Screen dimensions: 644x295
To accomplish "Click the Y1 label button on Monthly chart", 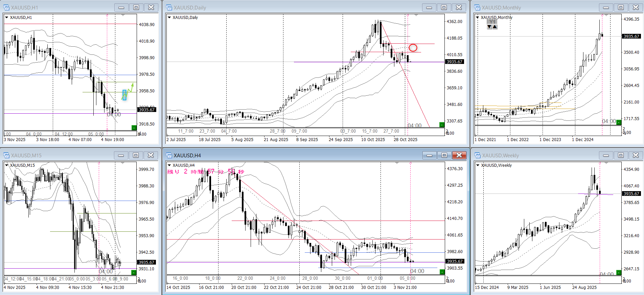I will pos(492,22).
